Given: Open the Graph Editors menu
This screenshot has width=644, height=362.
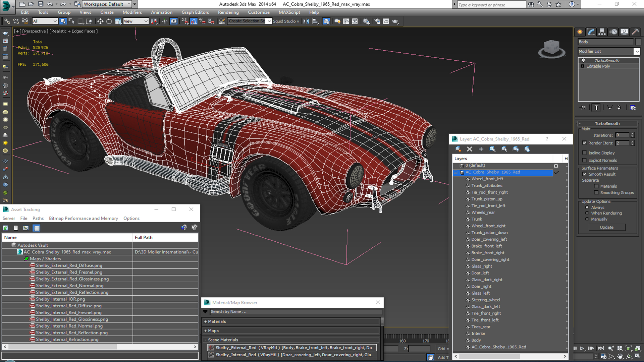Looking at the screenshot, I should pyautogui.click(x=195, y=12).
